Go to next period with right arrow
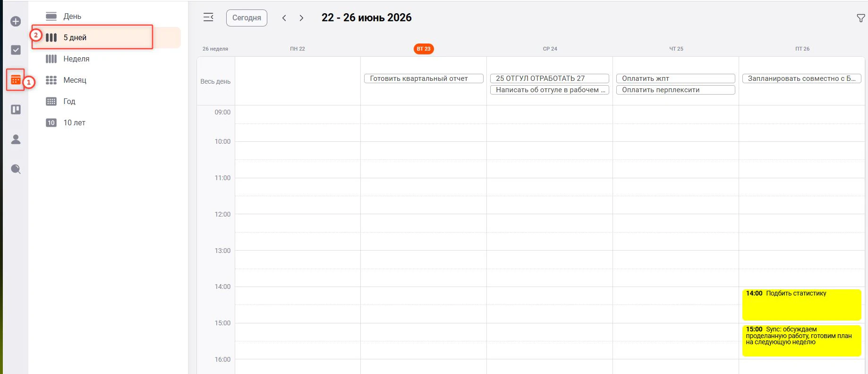The image size is (868, 374). (x=301, y=18)
